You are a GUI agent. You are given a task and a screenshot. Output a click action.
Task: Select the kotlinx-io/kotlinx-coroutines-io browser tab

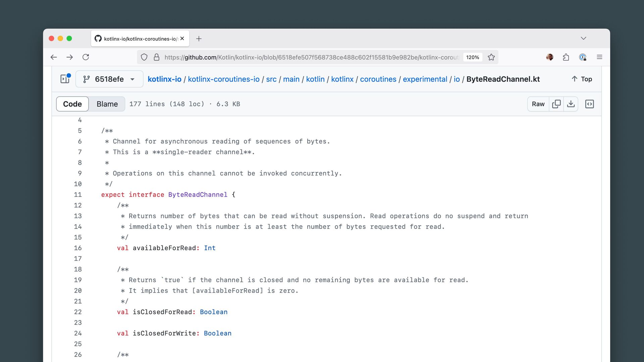pos(140,39)
